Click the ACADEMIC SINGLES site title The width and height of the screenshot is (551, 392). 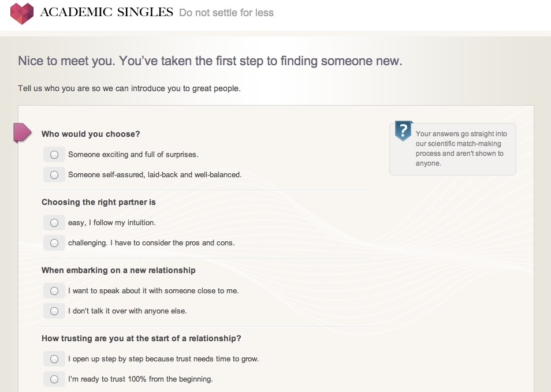tap(106, 12)
